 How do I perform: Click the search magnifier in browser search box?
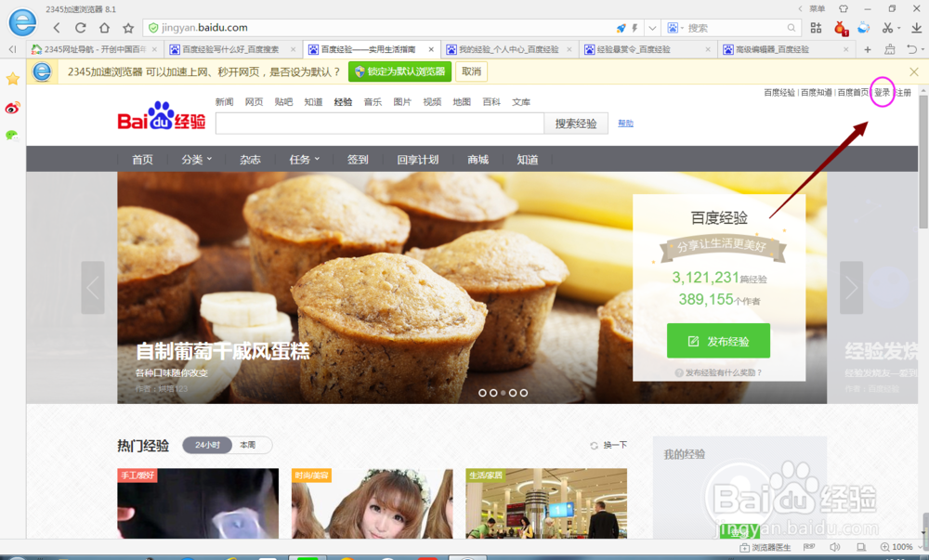tap(791, 28)
